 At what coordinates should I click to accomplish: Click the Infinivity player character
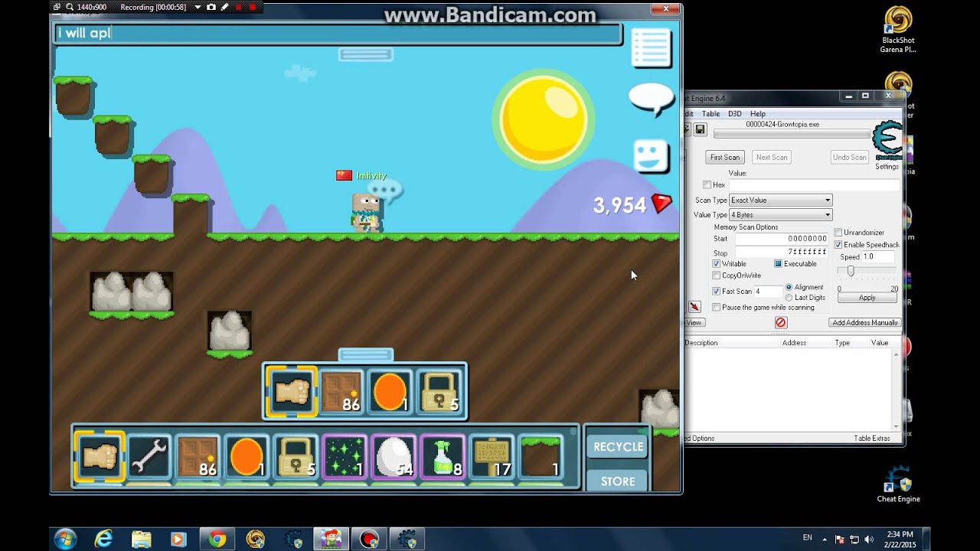click(366, 212)
